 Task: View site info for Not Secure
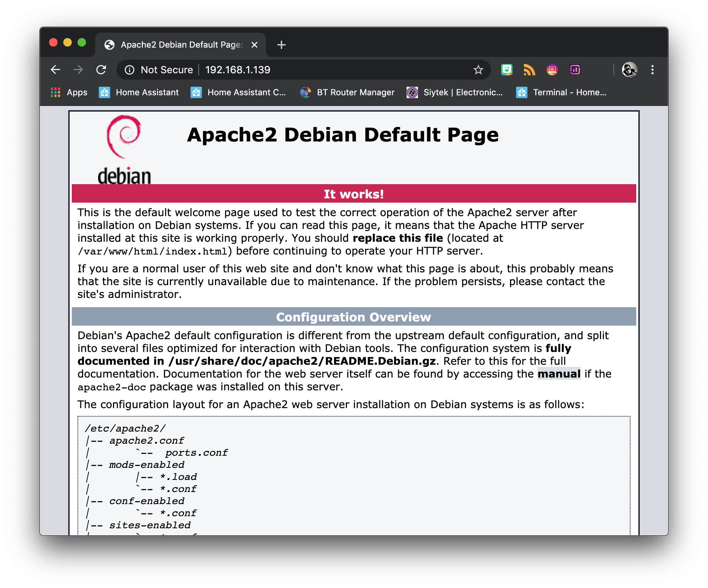click(159, 70)
